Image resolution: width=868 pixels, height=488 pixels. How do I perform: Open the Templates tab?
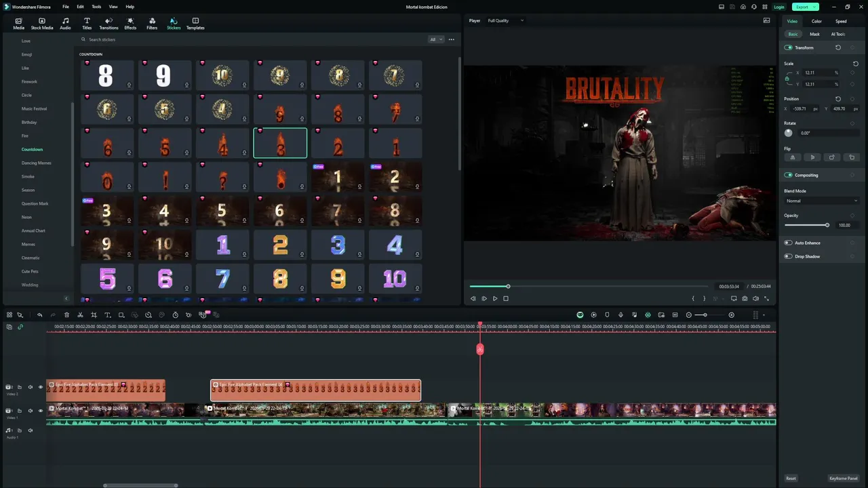tap(195, 24)
